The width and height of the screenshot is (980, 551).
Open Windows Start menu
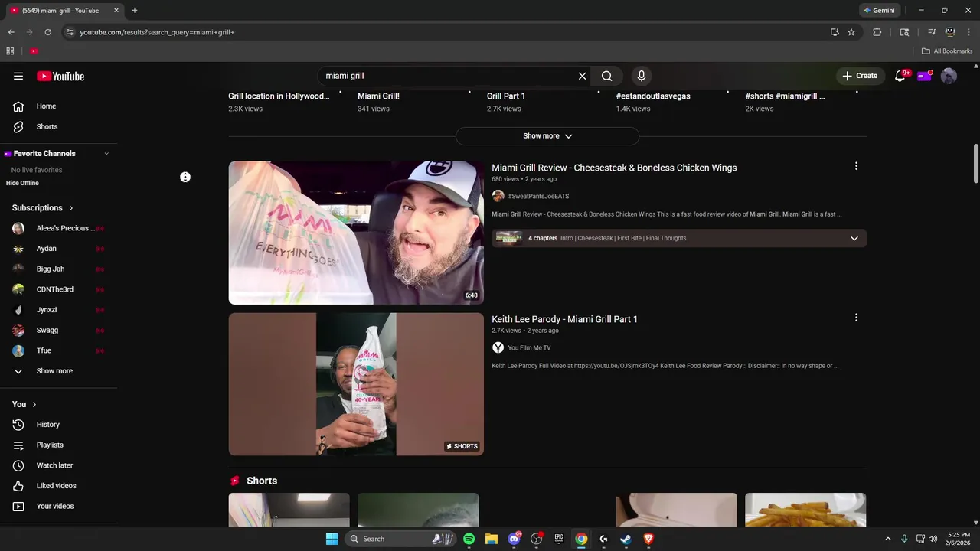[x=332, y=539]
